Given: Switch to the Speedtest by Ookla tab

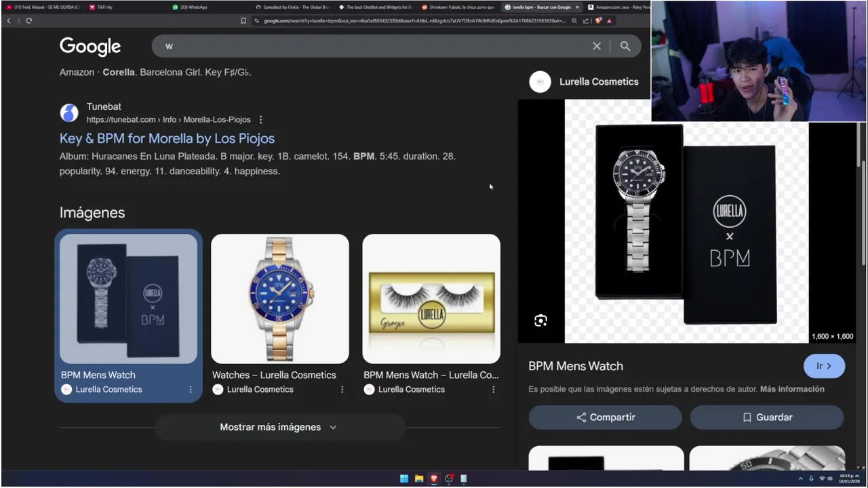Looking at the screenshot, I should tap(292, 7).
